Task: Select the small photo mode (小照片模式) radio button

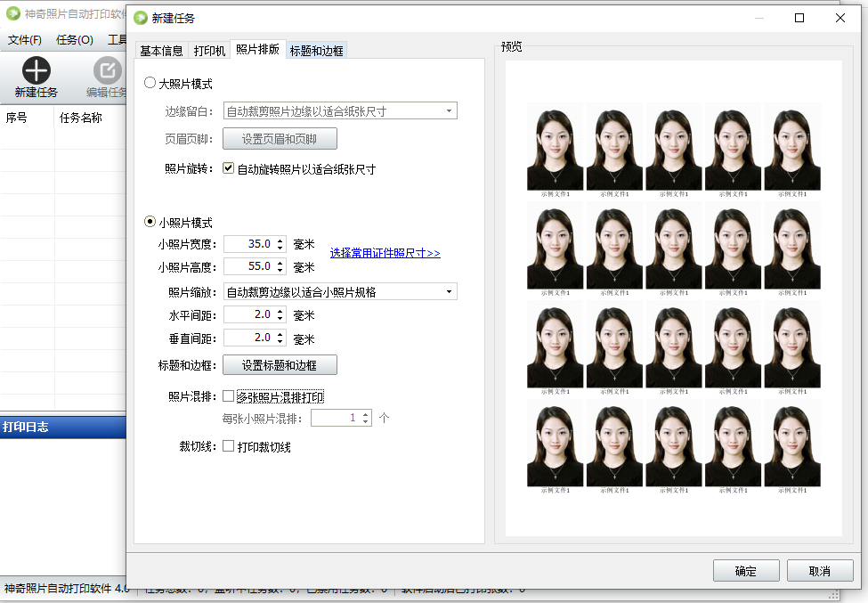Action: pos(150,223)
